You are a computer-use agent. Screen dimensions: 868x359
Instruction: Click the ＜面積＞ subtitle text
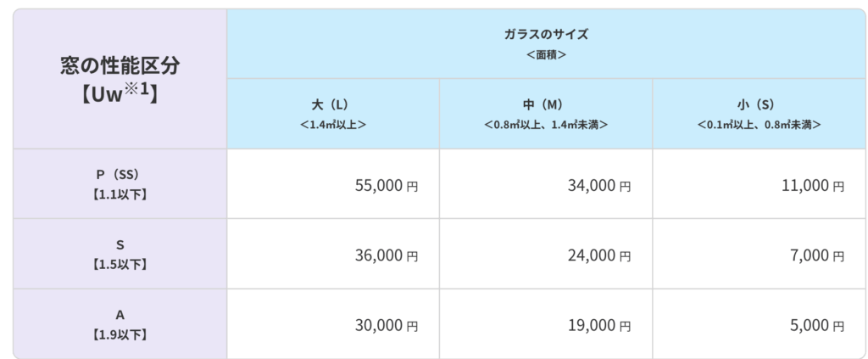point(545,54)
